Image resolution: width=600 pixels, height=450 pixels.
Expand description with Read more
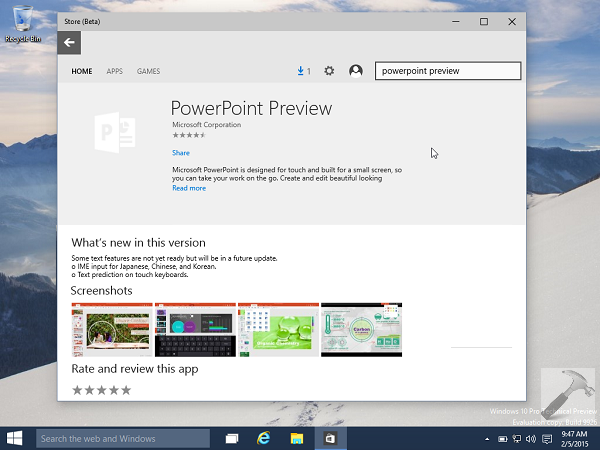[189, 188]
